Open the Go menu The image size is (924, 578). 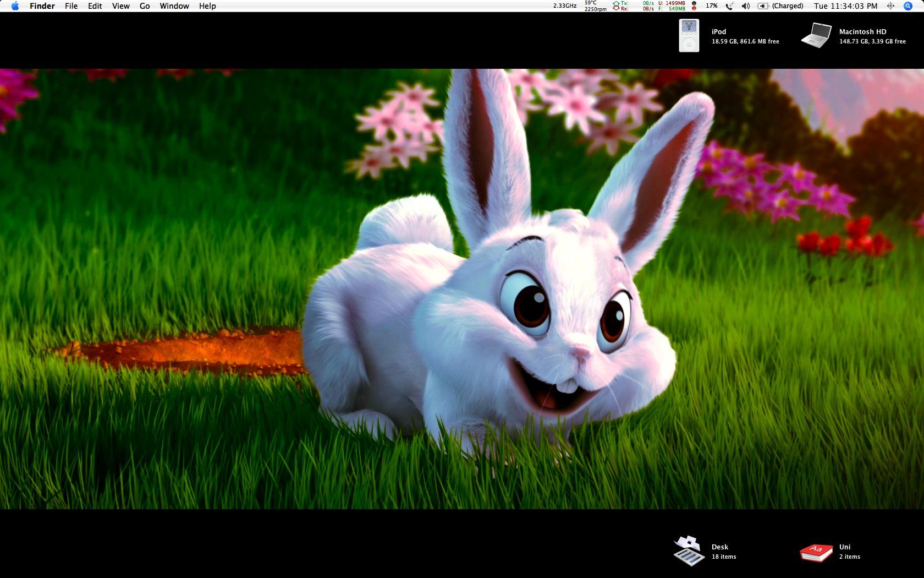tap(145, 6)
